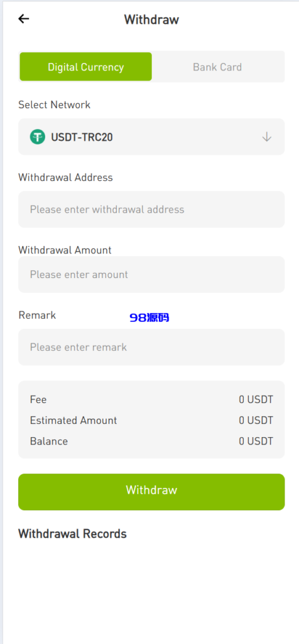
Task: Focus the withdrawal amount input field
Action: click(x=151, y=274)
